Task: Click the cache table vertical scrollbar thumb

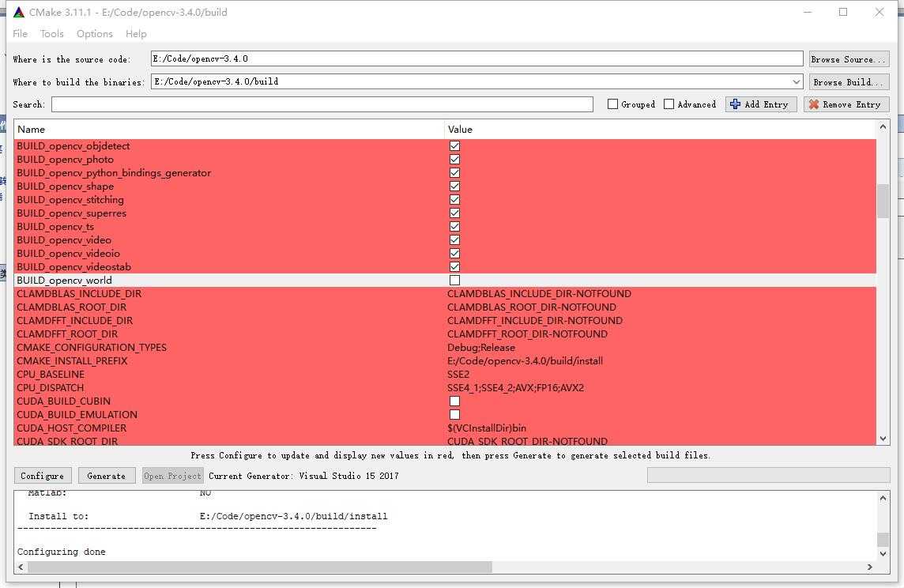Action: [883, 201]
